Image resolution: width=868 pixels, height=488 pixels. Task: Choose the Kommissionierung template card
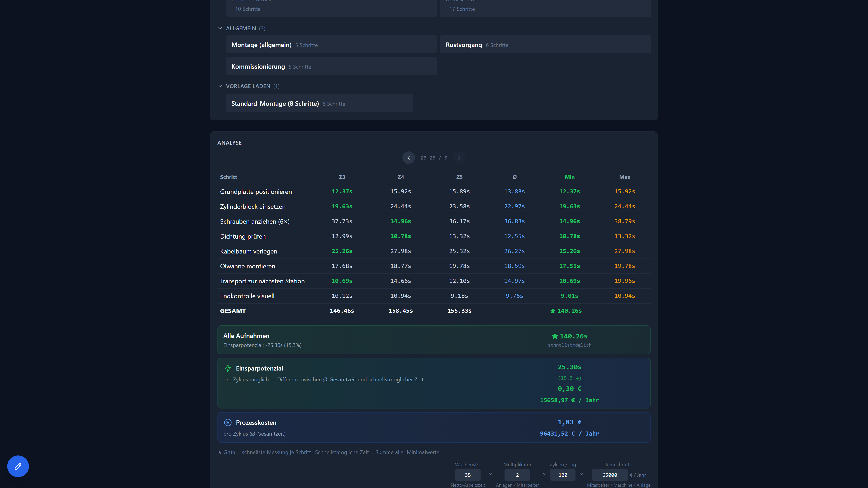tap(331, 66)
